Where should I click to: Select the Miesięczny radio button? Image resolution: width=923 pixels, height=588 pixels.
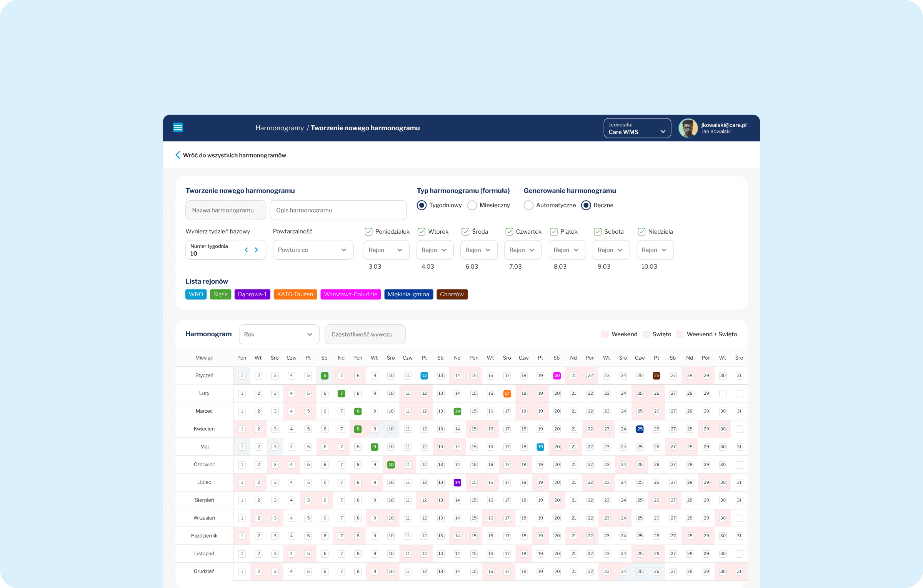point(472,205)
